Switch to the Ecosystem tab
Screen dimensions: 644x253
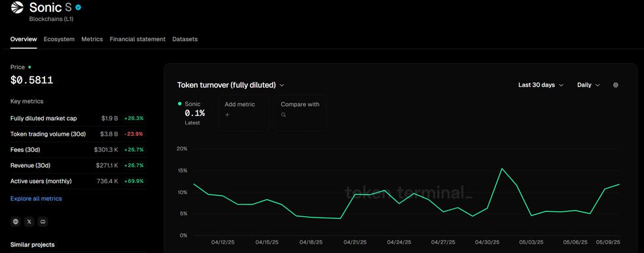click(x=59, y=39)
